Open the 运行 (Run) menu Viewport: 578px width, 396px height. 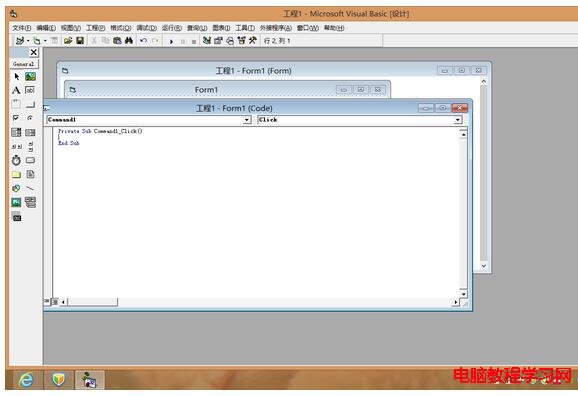click(172, 28)
